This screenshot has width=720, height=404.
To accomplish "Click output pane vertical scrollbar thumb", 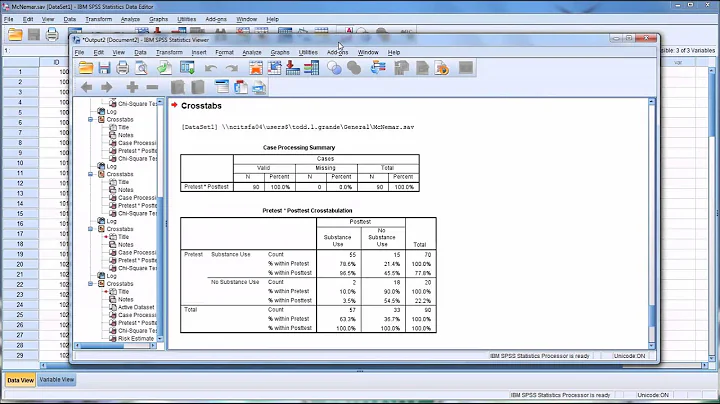I will [651, 315].
